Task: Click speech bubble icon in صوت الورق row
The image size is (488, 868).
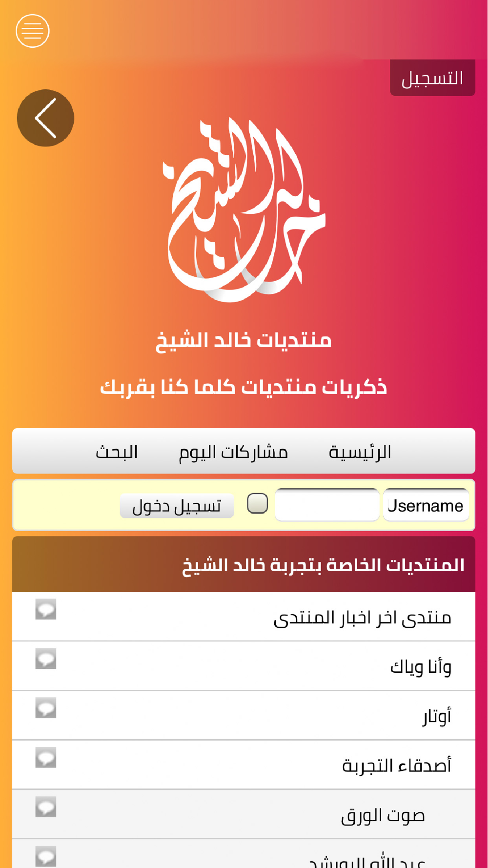Action: point(46,806)
